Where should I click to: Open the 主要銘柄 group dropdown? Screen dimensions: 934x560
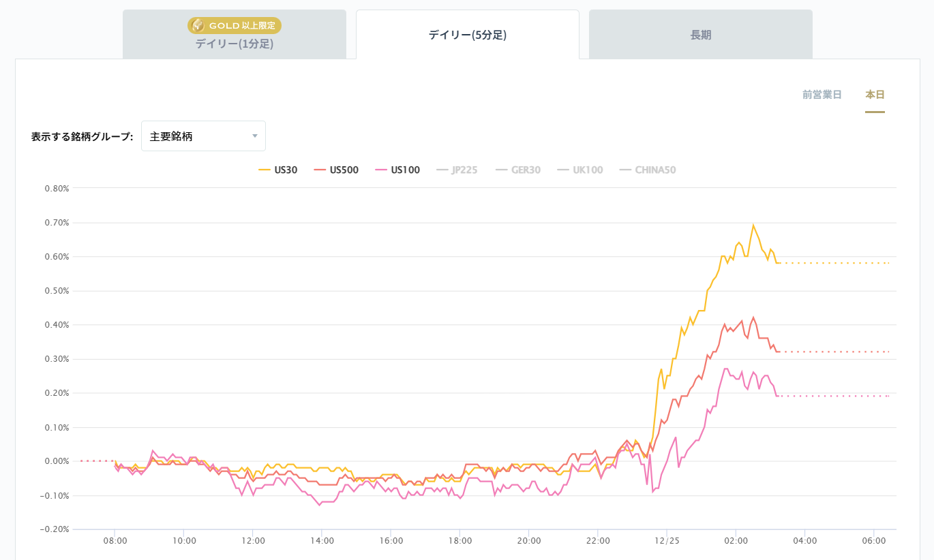pyautogui.click(x=203, y=136)
